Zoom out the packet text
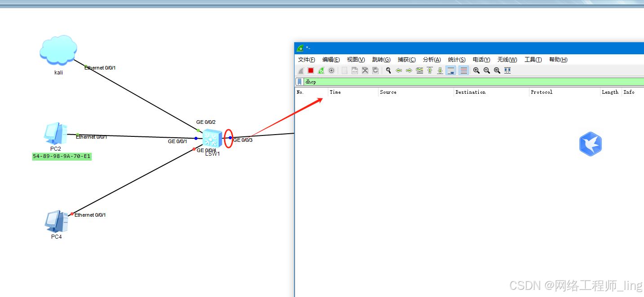The height and width of the screenshot is (297, 644). [487, 70]
